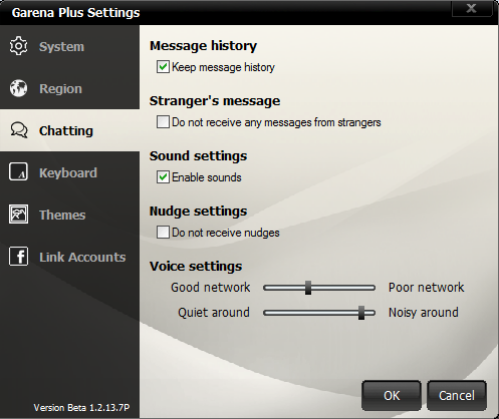Check Do not receive nudges
Viewport: 499px width, 419px height.
click(x=163, y=232)
